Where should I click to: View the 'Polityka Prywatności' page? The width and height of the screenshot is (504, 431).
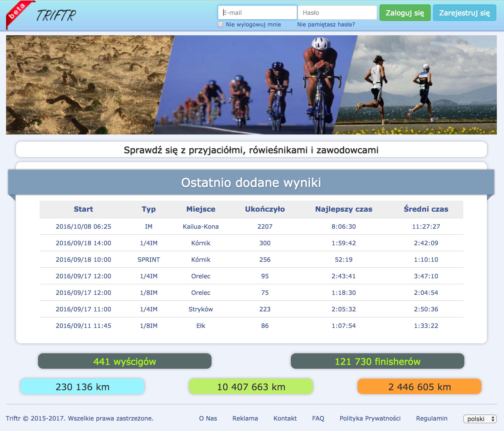pos(370,418)
